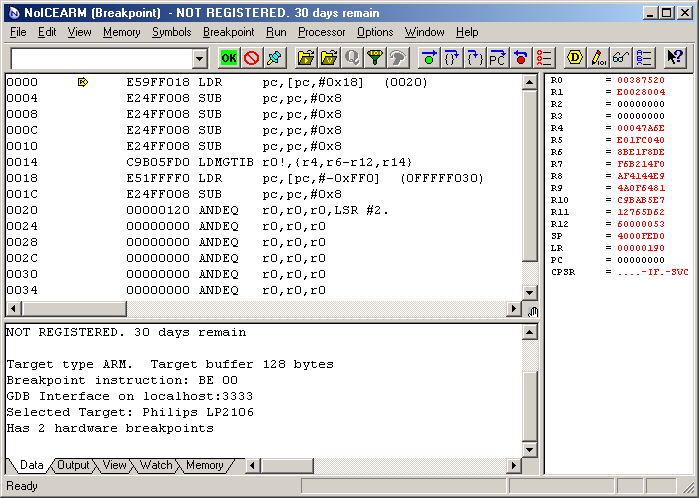Click the blue pushpin toolbar icon
The width and height of the screenshot is (699, 498).
274,58
